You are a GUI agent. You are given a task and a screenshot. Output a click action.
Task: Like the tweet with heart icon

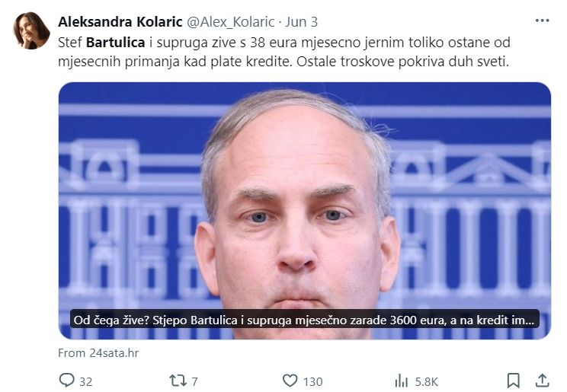290,381
